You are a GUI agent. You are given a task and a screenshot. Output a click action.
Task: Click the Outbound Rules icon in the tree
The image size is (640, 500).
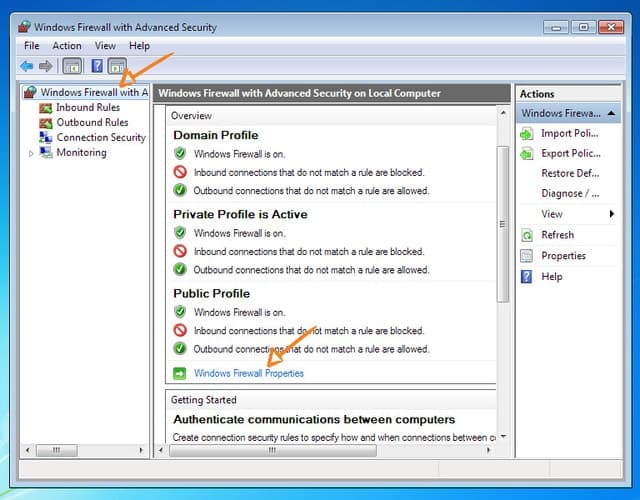pyautogui.click(x=46, y=123)
